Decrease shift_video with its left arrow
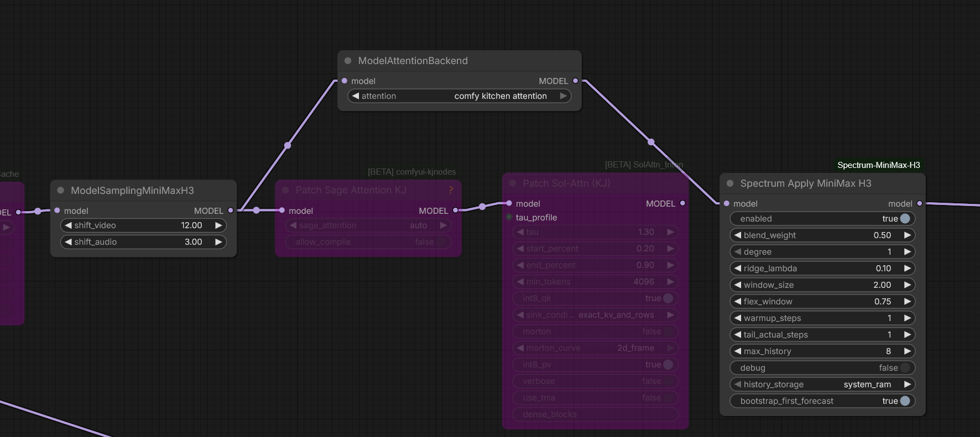 (68, 225)
